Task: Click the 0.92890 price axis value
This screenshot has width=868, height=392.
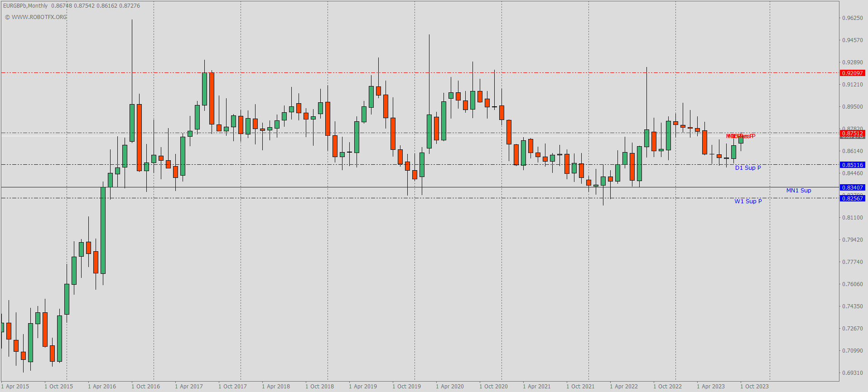Action: (x=853, y=62)
